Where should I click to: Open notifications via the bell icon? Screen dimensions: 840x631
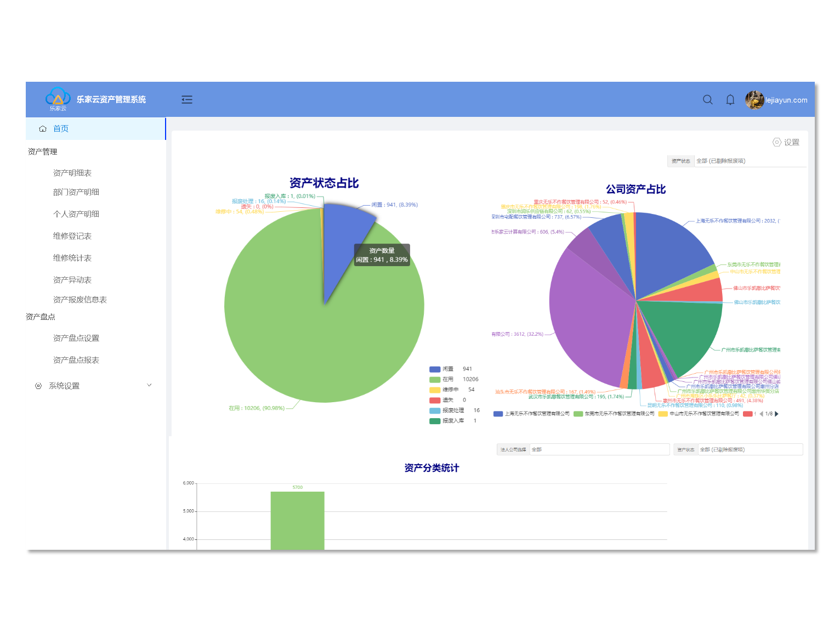coord(730,100)
